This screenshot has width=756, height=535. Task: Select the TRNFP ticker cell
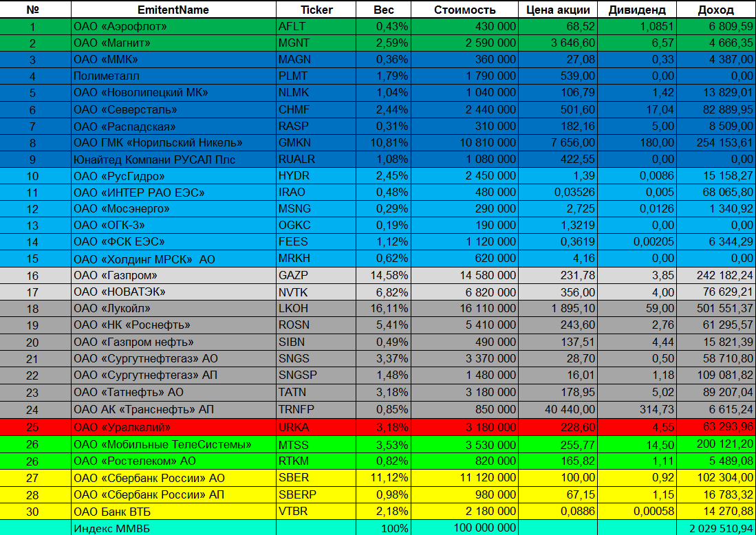(316, 409)
